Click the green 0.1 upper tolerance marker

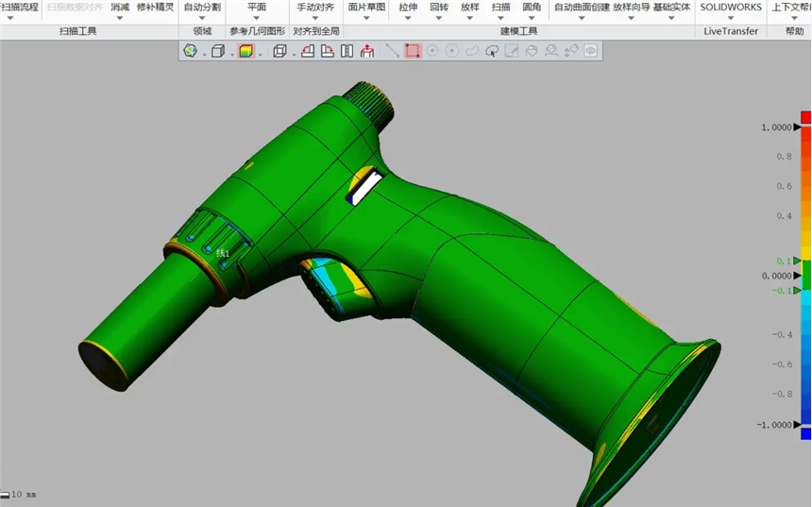click(798, 261)
